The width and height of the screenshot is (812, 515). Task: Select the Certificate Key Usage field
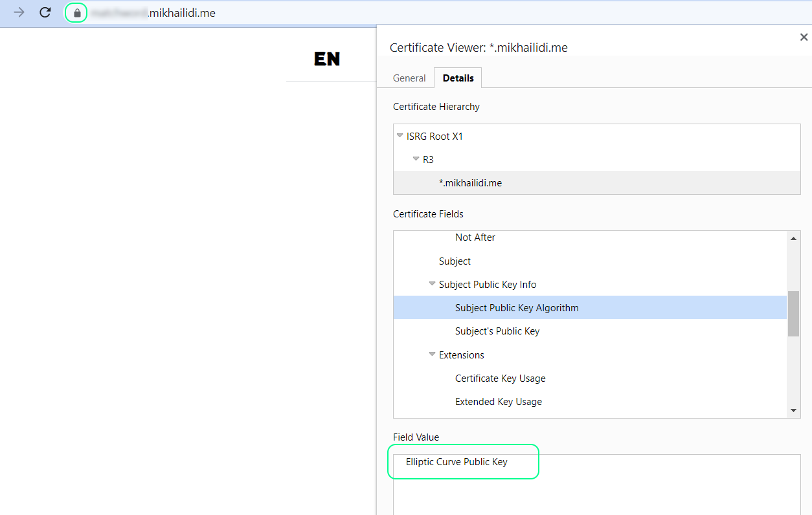[500, 378]
